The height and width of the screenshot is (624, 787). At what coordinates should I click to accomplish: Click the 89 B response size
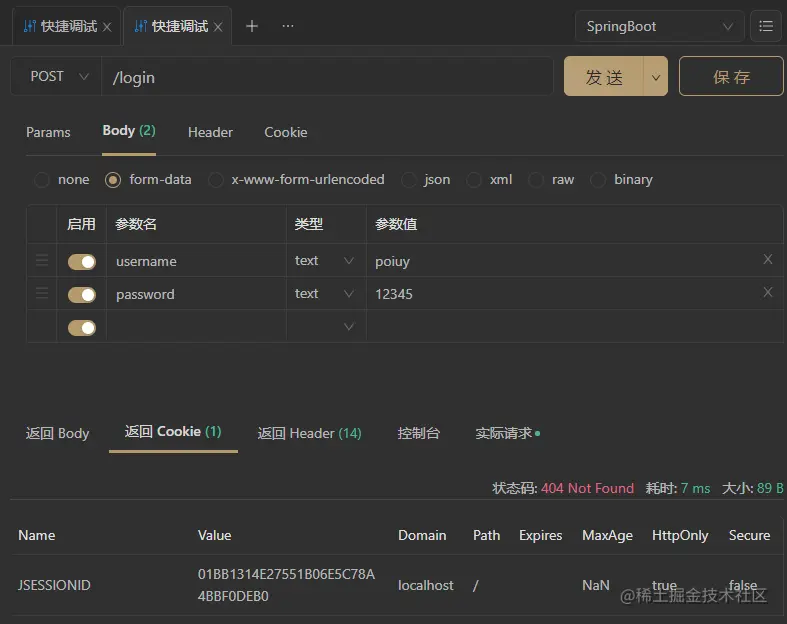(770, 488)
